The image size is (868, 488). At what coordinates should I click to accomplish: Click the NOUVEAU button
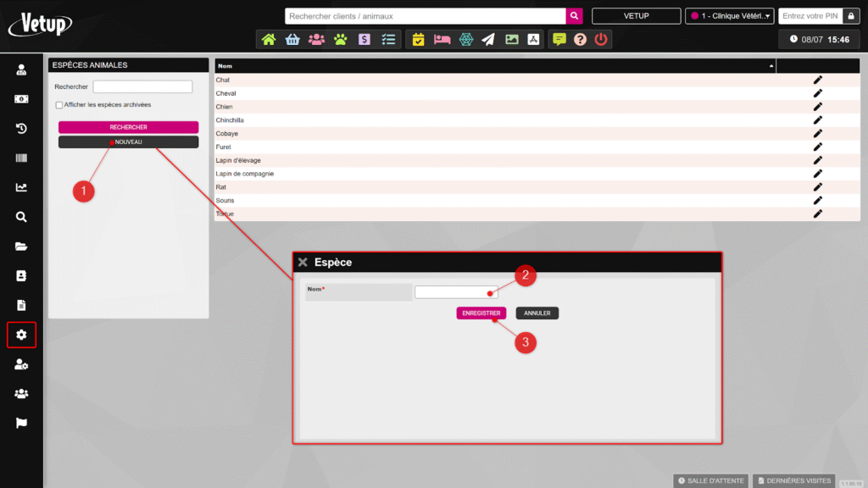click(128, 142)
